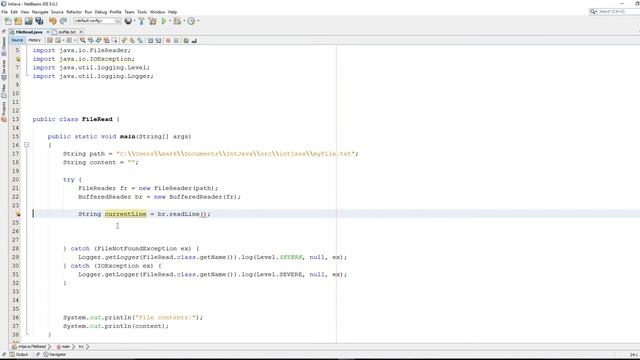This screenshot has height=360, width=640.
Task: Click the Shift Line Left icon
Action: pos(150,40)
